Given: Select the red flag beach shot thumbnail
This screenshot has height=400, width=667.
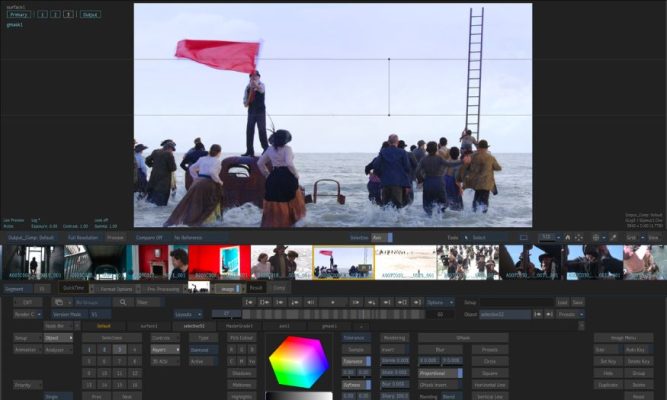Looking at the screenshot, I should tap(343, 262).
